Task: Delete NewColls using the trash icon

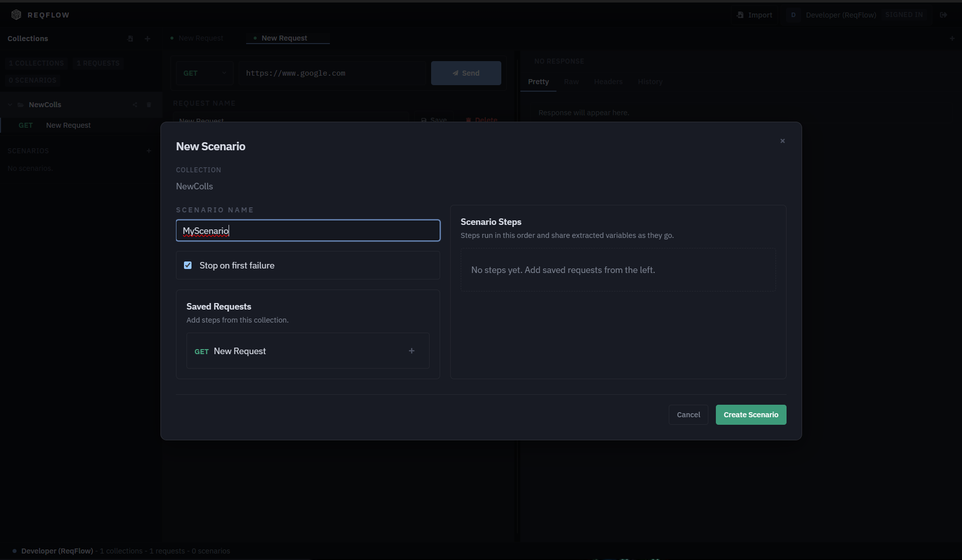Action: (x=149, y=105)
